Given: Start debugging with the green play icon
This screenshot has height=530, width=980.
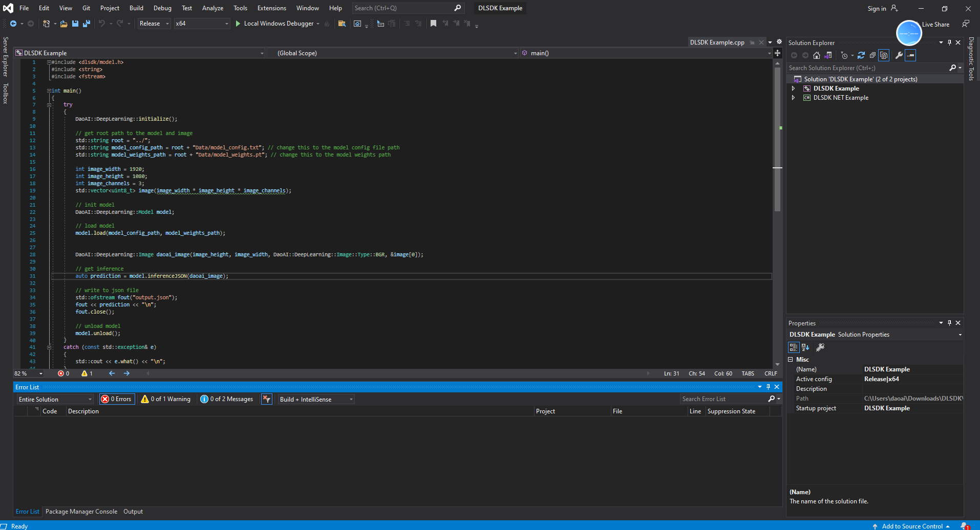Looking at the screenshot, I should coord(238,24).
